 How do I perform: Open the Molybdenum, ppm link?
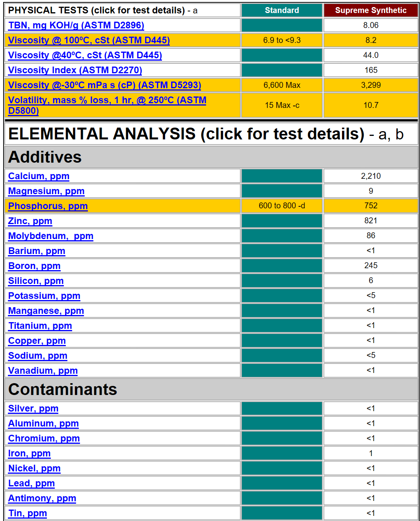click(51, 236)
